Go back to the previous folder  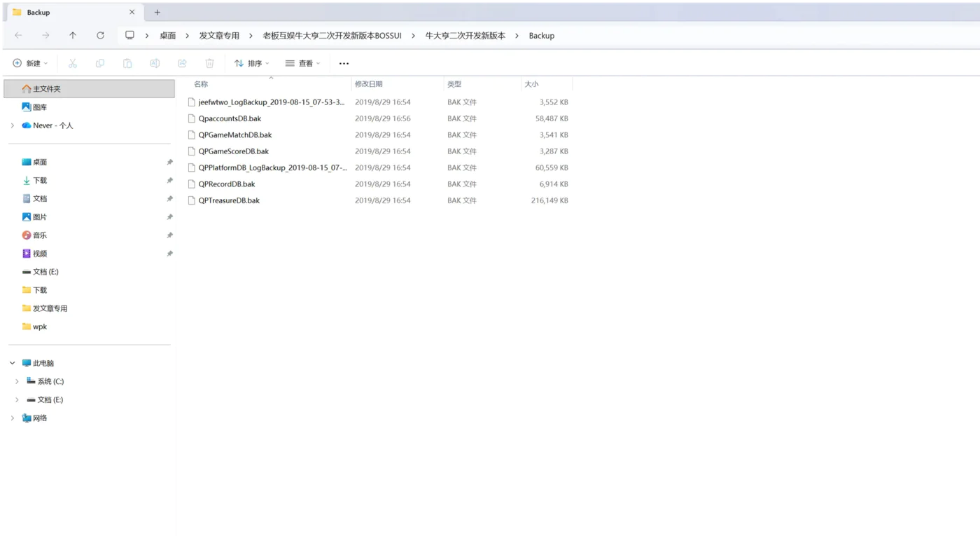tap(18, 36)
